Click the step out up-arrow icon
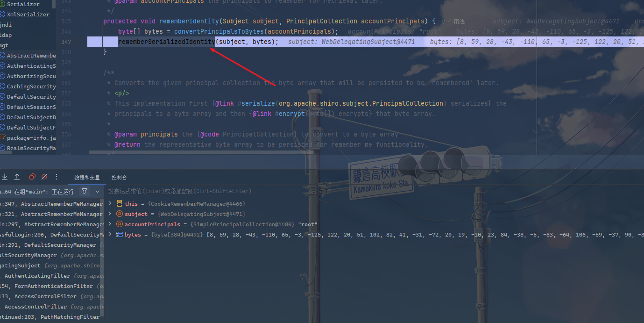644x323 pixels. pyautogui.click(x=17, y=177)
